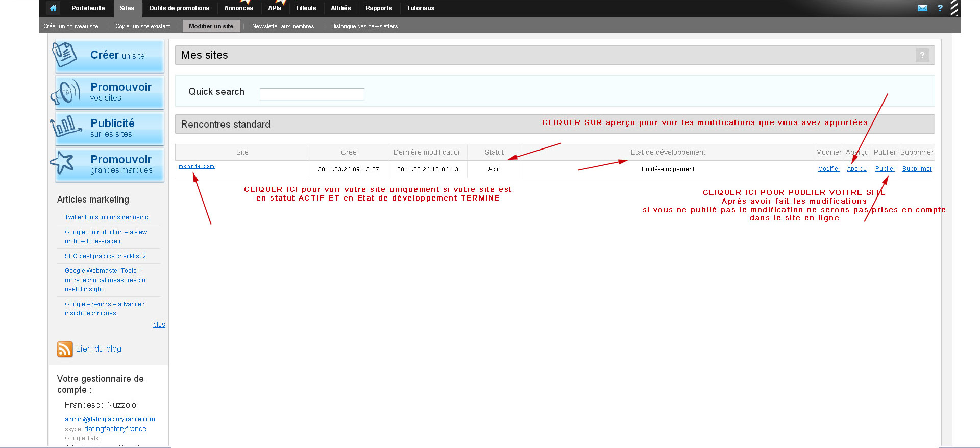Click the megaphone icon for Promouvoir vos sites
Viewport: 980px width, 448px height.
pos(65,91)
